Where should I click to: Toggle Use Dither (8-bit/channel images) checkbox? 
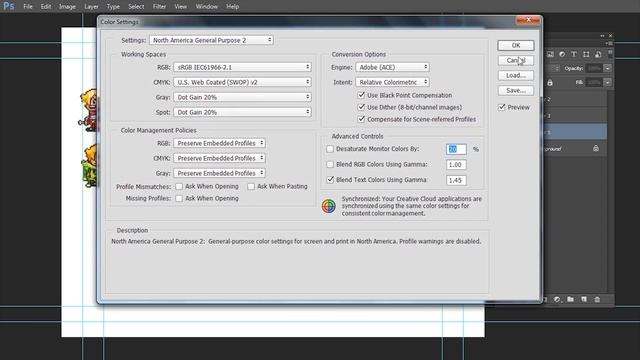[x=361, y=107]
